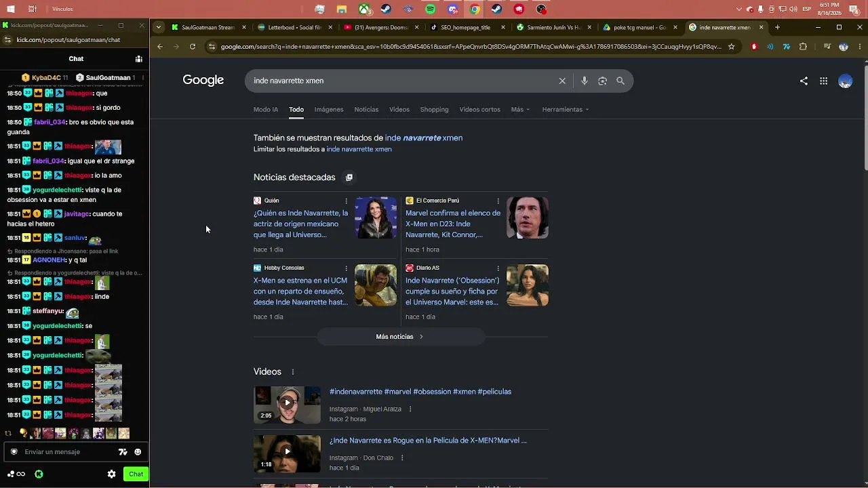The height and width of the screenshot is (488, 868).
Task: Limit results to 'inde navarrette xmen'
Action: click(359, 149)
